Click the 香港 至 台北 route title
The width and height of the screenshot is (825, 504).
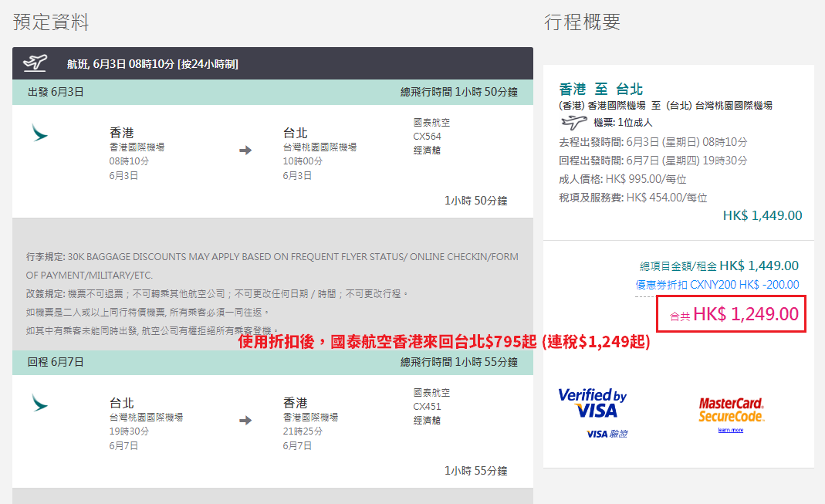coord(601,89)
